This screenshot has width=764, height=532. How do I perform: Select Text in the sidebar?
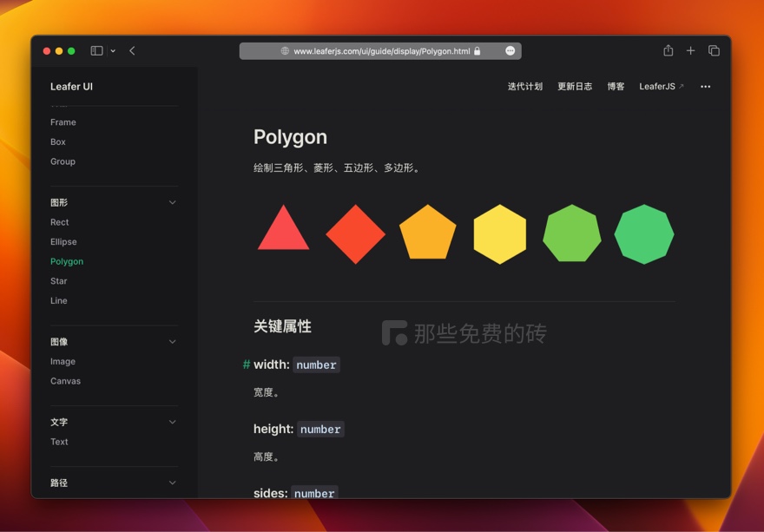pos(59,442)
